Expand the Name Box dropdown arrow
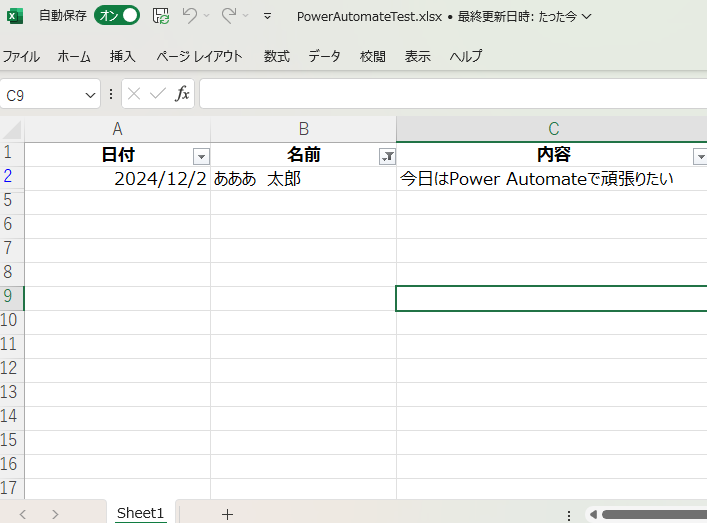Screen dimensions: 707x523 click(90, 95)
